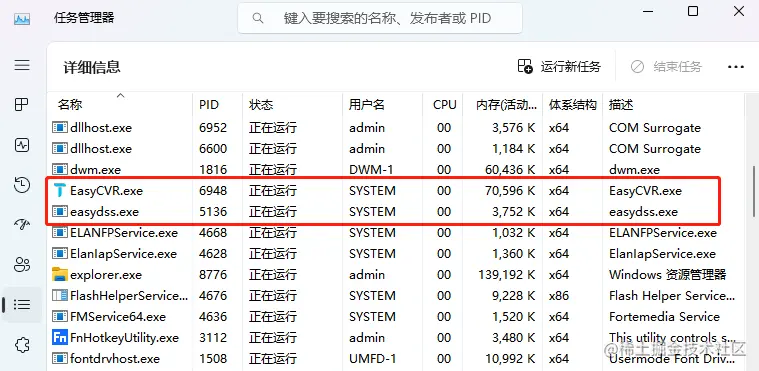Click PID value 6948
759x371 pixels.
click(213, 191)
